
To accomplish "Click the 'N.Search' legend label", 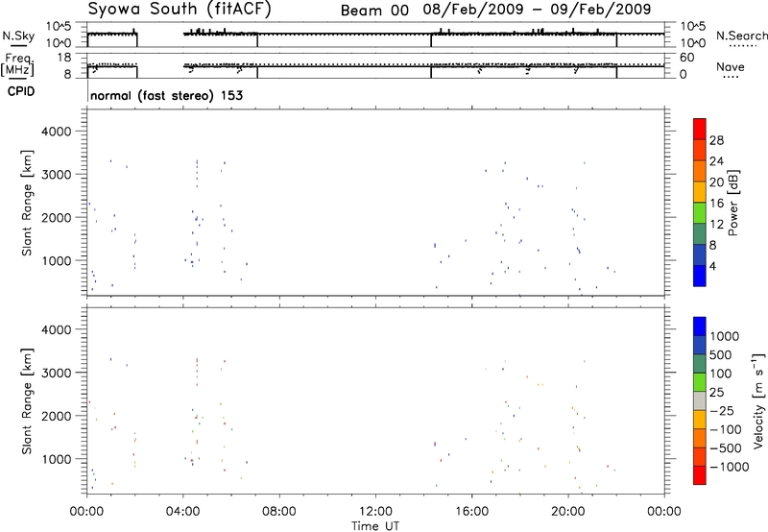I will pyautogui.click(x=741, y=36).
